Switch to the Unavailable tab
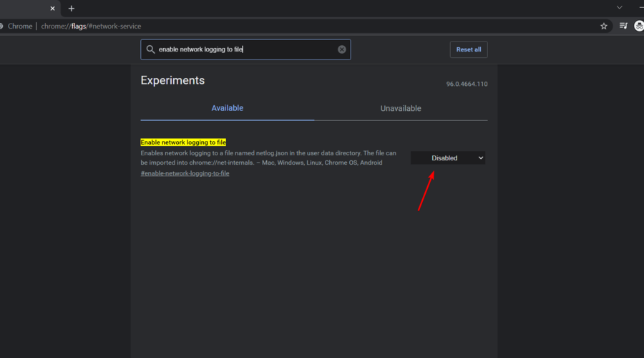Screen dimensions: 644x358 click(401, 109)
